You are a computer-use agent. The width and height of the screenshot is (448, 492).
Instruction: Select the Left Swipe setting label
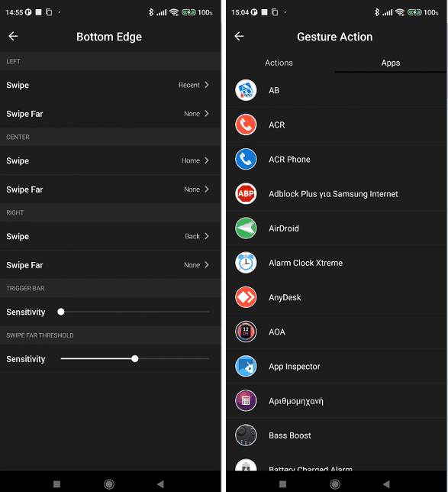tap(18, 85)
